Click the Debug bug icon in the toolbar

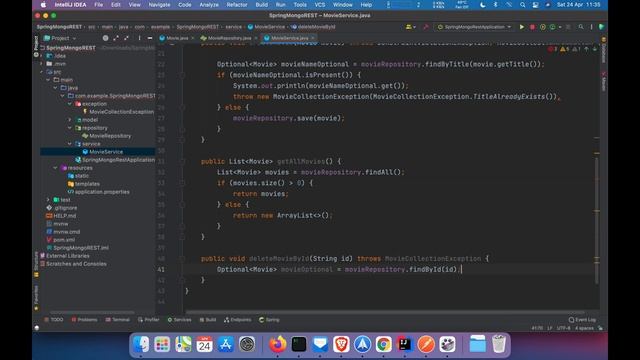[542, 27]
